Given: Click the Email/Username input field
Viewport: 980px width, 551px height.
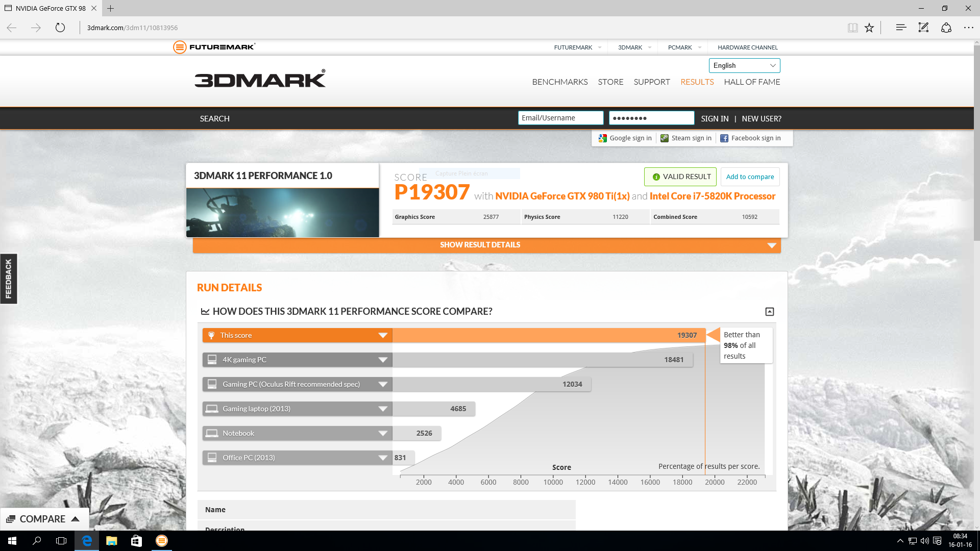Looking at the screenshot, I should 560,118.
